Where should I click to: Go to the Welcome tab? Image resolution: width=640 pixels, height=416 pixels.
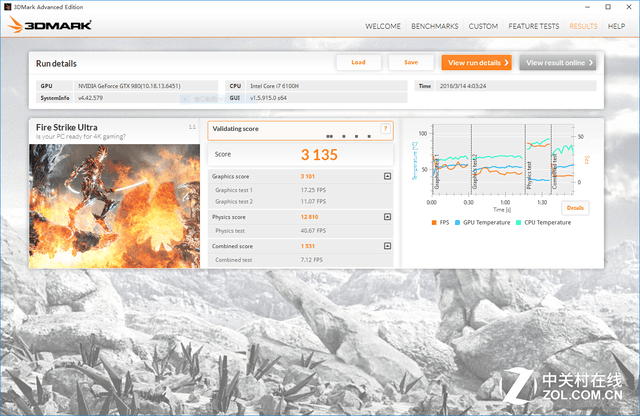coord(384,25)
